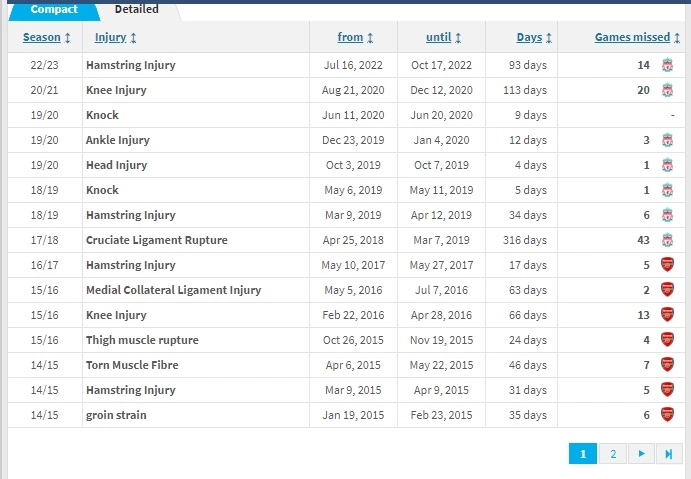
Task: Click Arsenal crest in groin strain row
Action: coord(667,415)
